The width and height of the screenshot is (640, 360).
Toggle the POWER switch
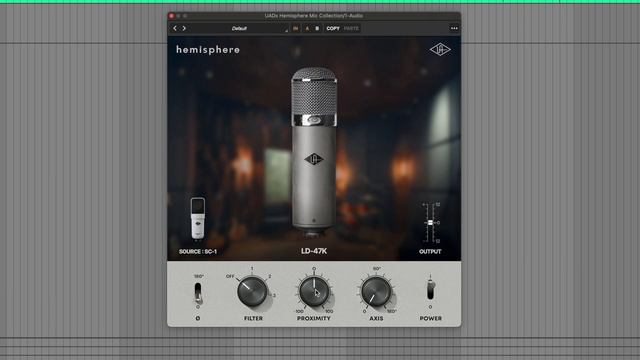[431, 290]
